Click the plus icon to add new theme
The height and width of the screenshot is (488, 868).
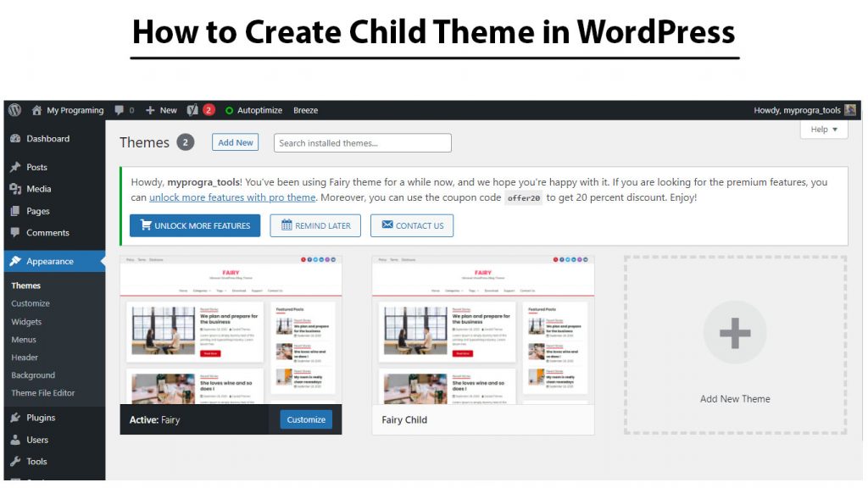click(x=735, y=333)
